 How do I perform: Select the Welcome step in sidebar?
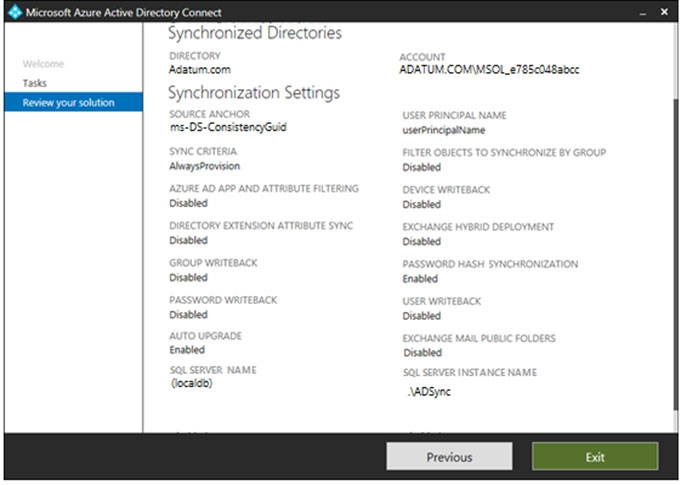click(43, 64)
